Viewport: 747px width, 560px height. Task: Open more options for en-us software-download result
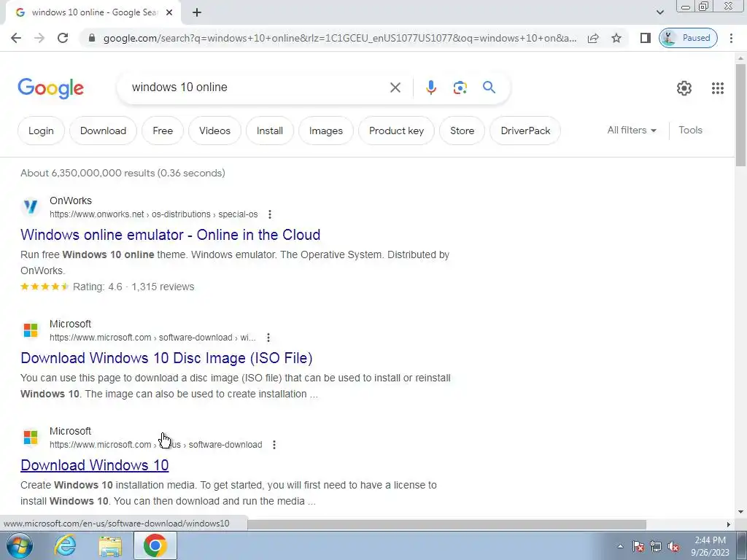[274, 445]
